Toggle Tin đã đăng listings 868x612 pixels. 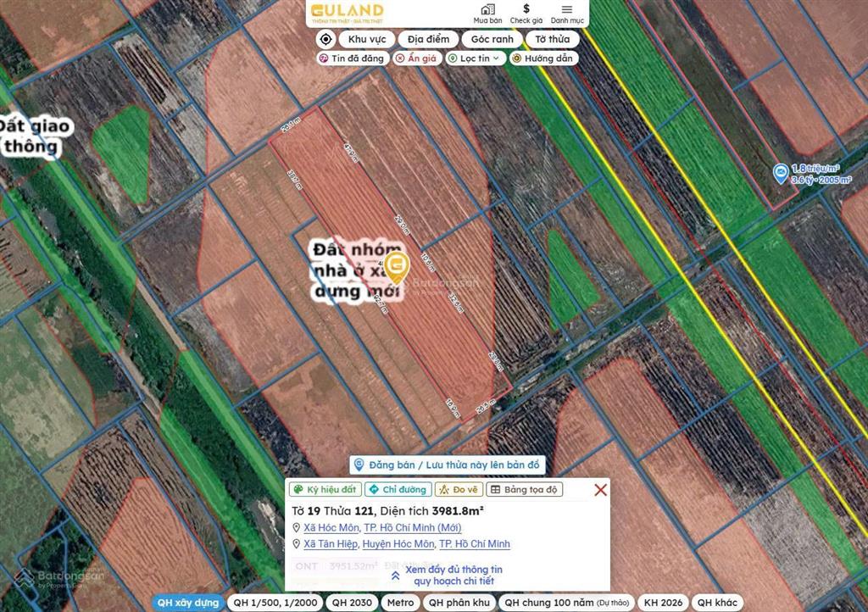pyautogui.click(x=351, y=58)
